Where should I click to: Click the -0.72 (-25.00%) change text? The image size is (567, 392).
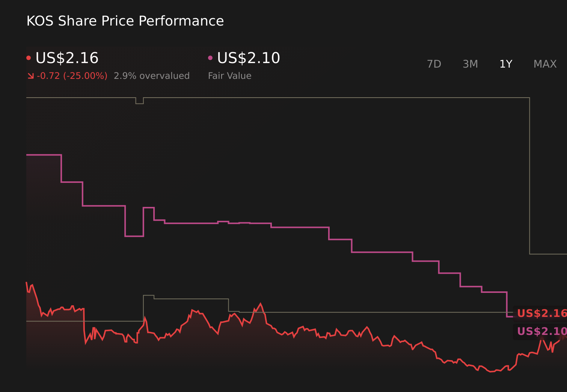[x=72, y=75]
